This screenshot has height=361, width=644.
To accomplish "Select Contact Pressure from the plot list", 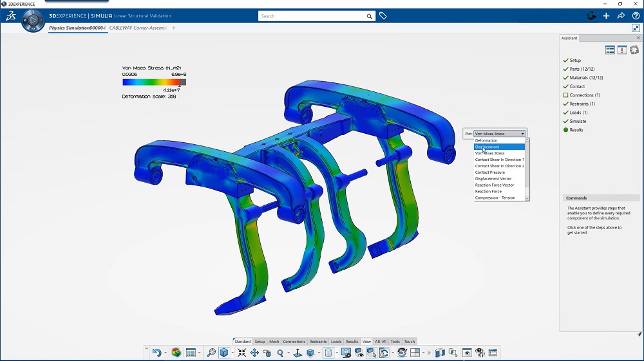I will click(499, 172).
